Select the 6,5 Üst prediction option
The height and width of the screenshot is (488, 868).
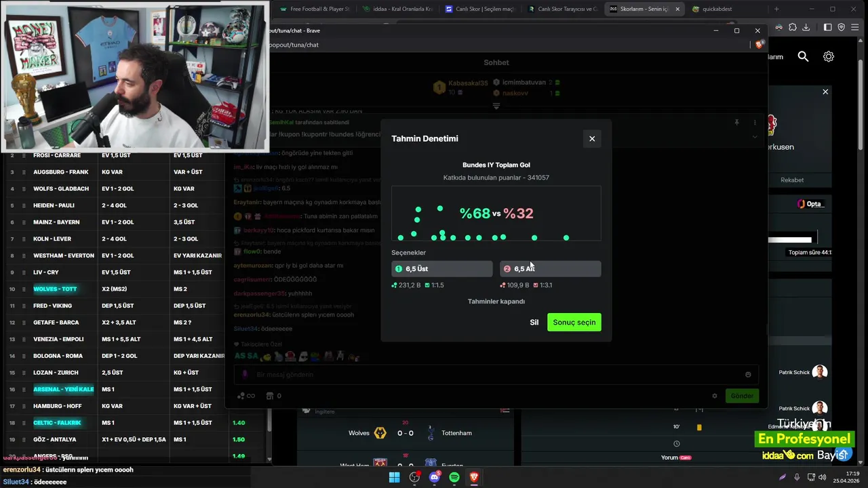442,269
